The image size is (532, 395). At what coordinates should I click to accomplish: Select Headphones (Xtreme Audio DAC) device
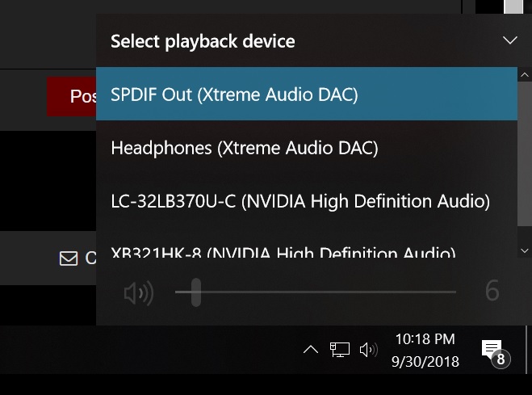coord(307,148)
